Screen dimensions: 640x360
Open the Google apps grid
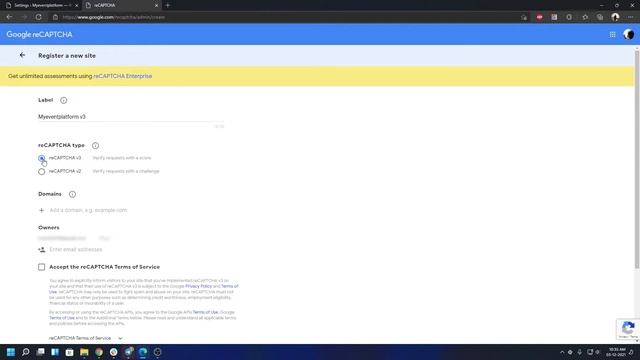(x=613, y=35)
